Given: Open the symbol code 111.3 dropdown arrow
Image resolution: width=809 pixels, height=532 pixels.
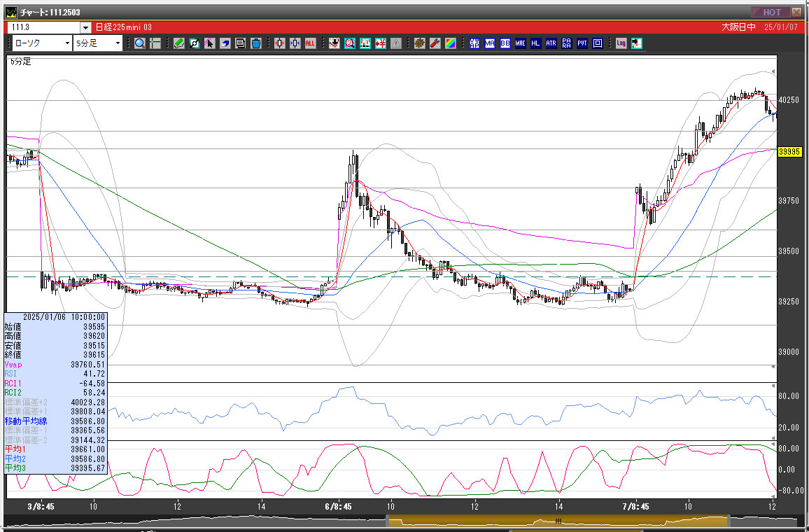Looking at the screenshot, I should click(x=85, y=27).
